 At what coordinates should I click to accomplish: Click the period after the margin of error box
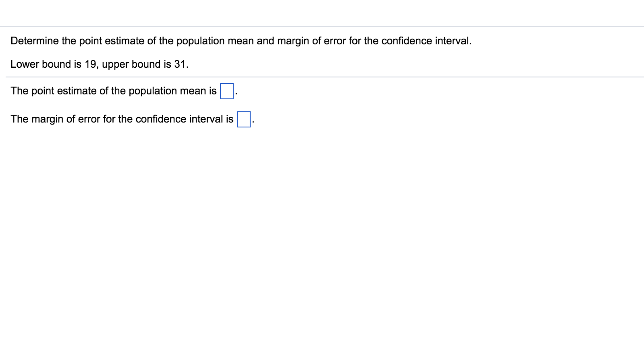point(253,122)
